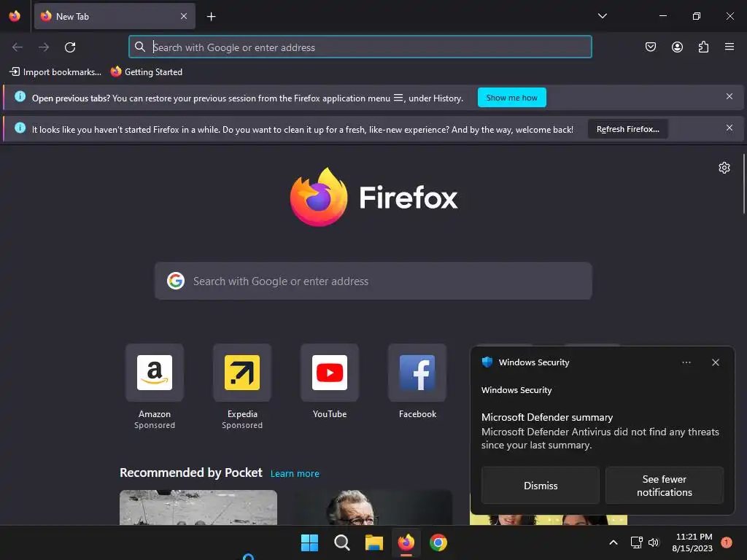Image resolution: width=747 pixels, height=560 pixels.
Task: Open the list all tabs dropdown
Action: 602,16
